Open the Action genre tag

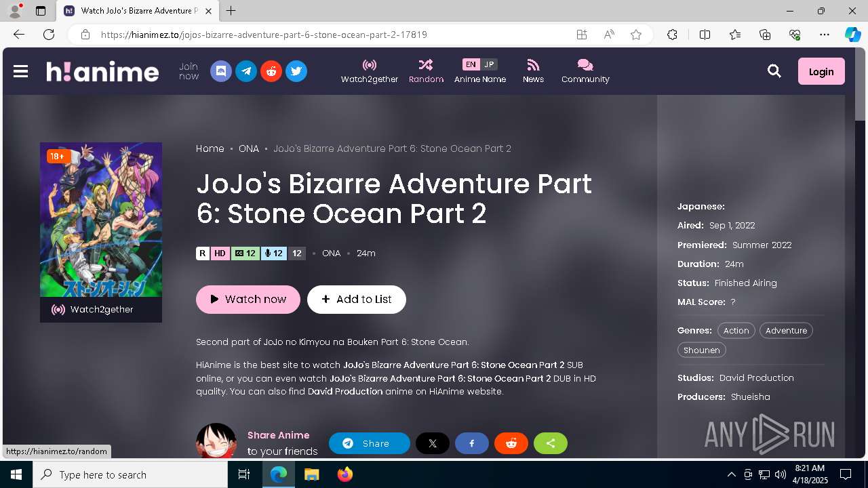point(736,331)
